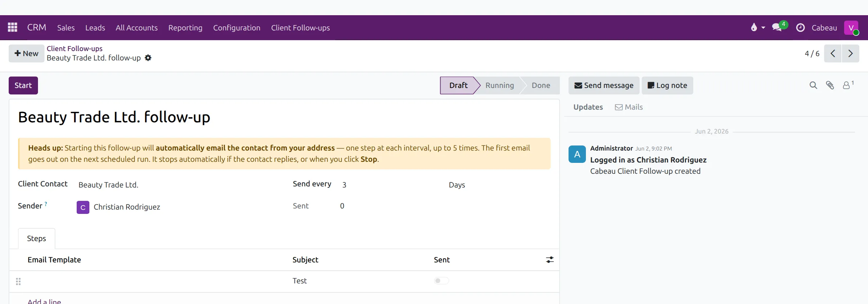Open the debug droplet tools menu
The image size is (868, 304).
tap(758, 28)
